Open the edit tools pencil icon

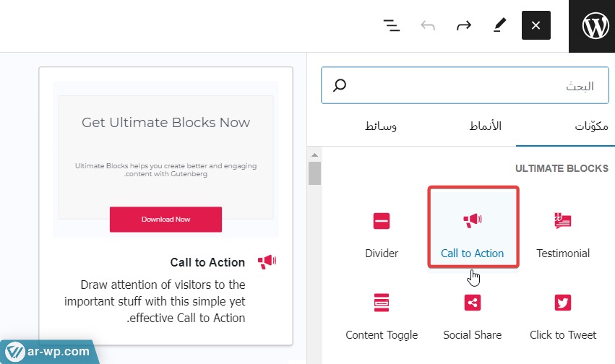(x=499, y=26)
